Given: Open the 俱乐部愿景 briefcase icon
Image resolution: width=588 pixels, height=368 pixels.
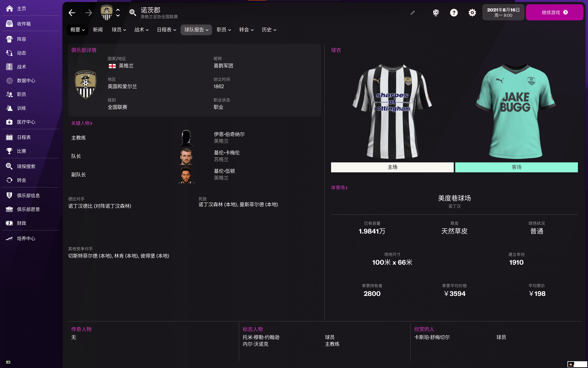Looking at the screenshot, I should point(9,209).
